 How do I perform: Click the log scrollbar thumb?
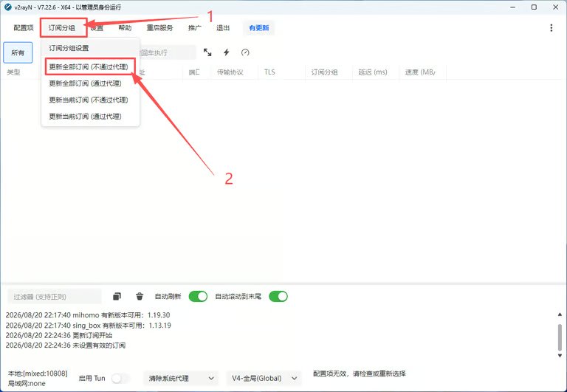pos(560,337)
